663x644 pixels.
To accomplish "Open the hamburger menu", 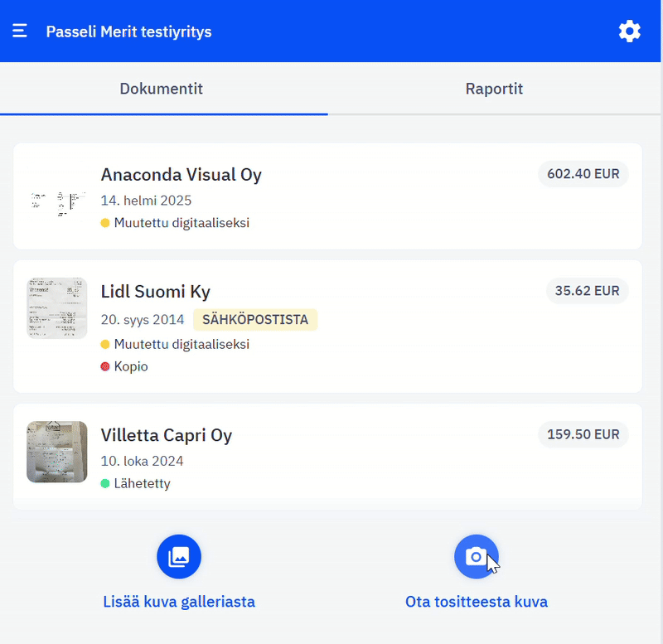I will (20, 31).
